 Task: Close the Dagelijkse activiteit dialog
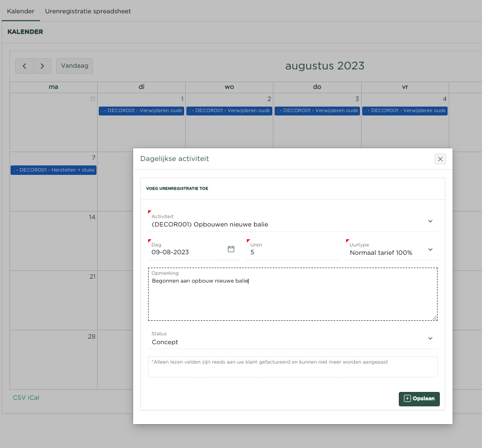(440, 159)
